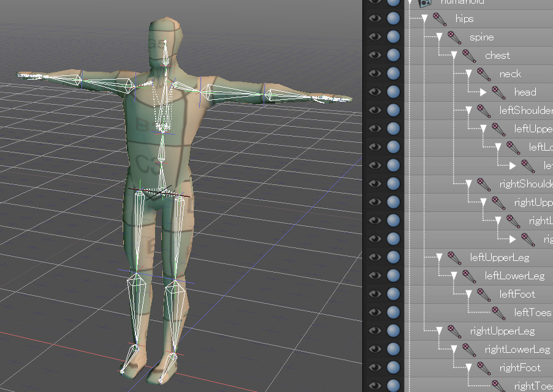This screenshot has width=553, height=392.
Task: Select the "leftShoulder" label in the tree
Action: [526, 111]
